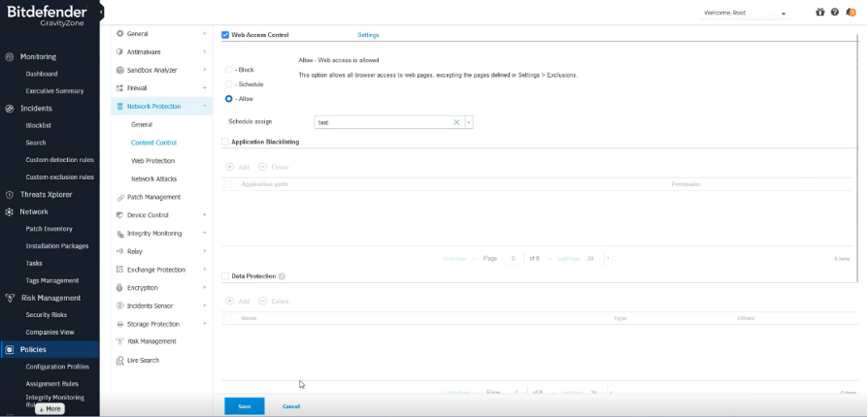
Task: Open the Schedule assign dropdown arrow
Action: 469,122
